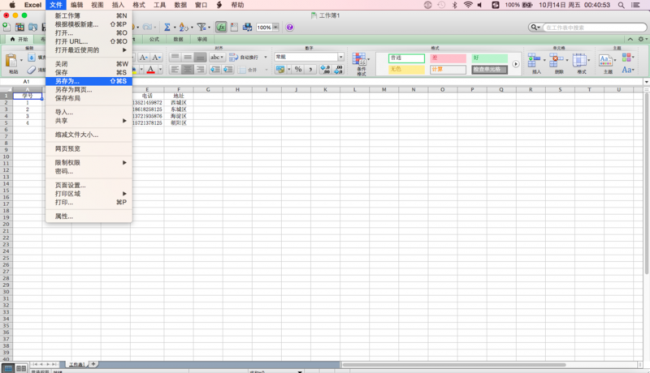Click the percent style button

click(298, 70)
